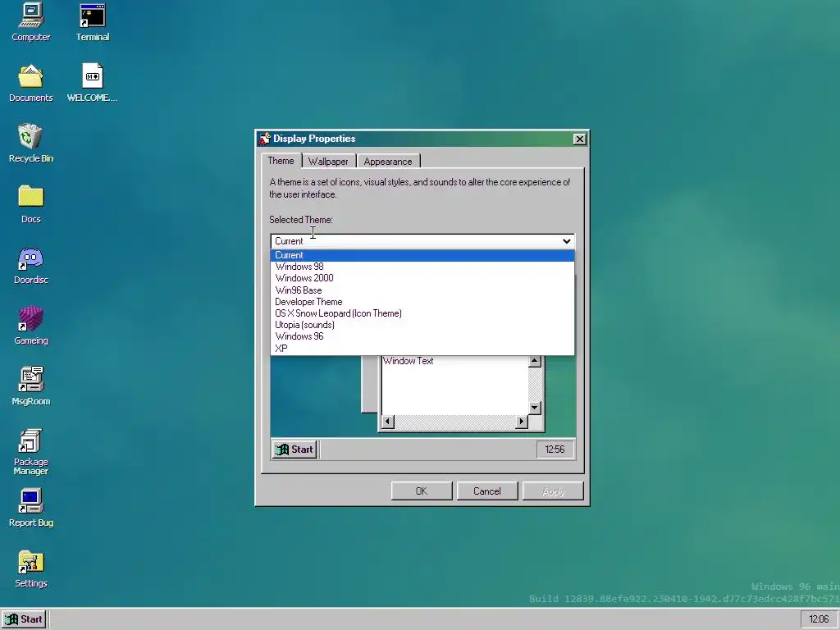Viewport: 840px width, 630px height.
Task: Click the preview Start button
Action: (x=294, y=450)
